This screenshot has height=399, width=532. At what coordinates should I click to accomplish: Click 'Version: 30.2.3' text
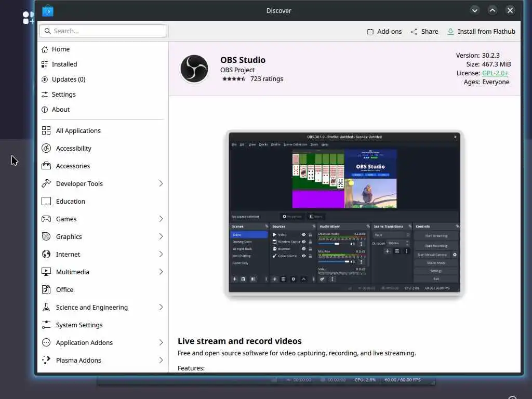click(478, 55)
